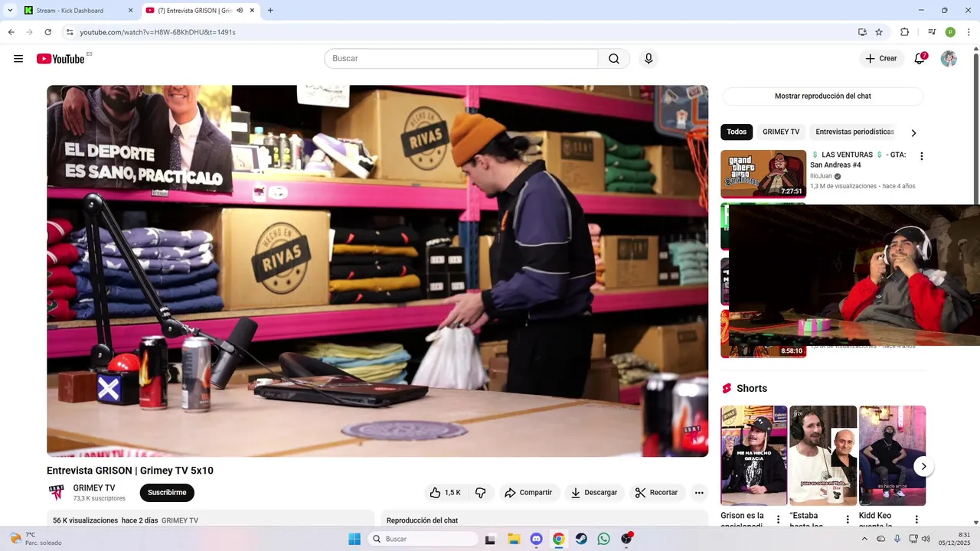Click Mostrar reproducción del chat

pyautogui.click(x=823, y=96)
